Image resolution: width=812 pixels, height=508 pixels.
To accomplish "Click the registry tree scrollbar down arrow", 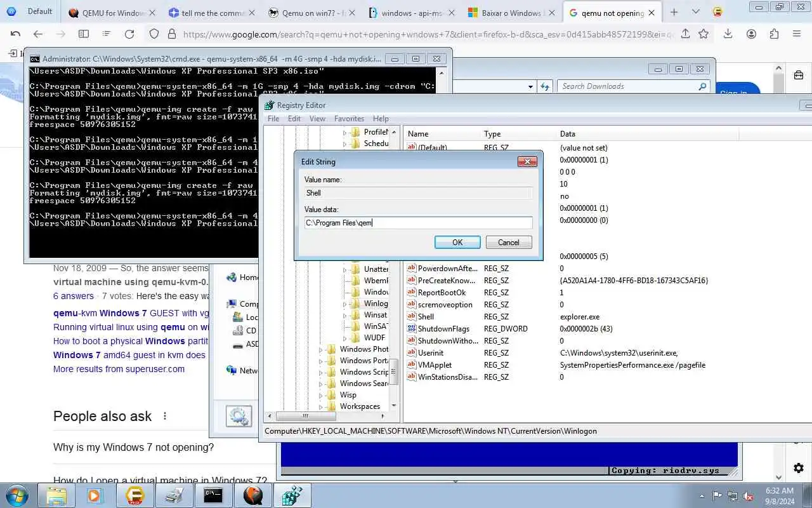I will click(x=394, y=405).
